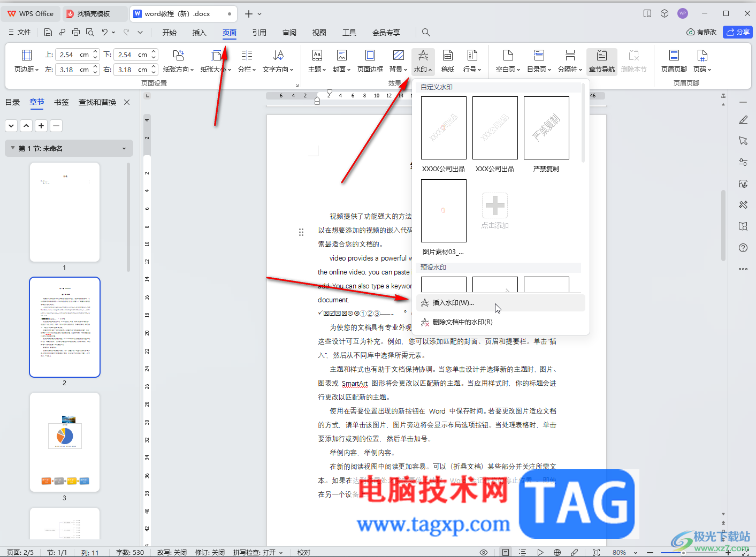Open Print Preview from quick access toolbar
This screenshot has width=756, height=557.
(x=90, y=32)
